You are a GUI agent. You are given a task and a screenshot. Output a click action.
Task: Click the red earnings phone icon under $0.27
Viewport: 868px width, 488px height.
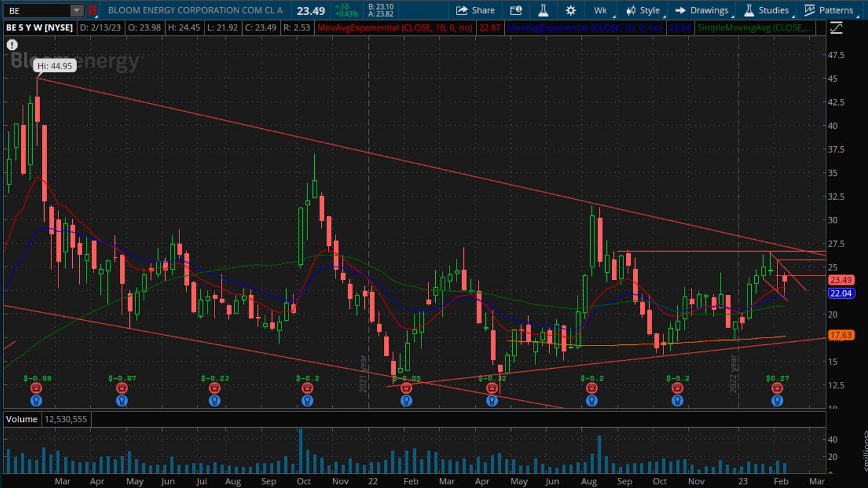coord(777,388)
